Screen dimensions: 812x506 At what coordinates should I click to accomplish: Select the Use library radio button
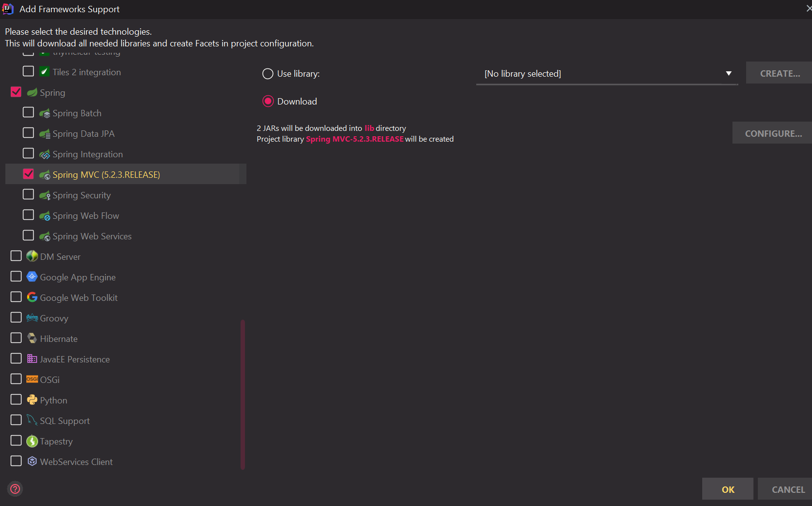coord(268,74)
